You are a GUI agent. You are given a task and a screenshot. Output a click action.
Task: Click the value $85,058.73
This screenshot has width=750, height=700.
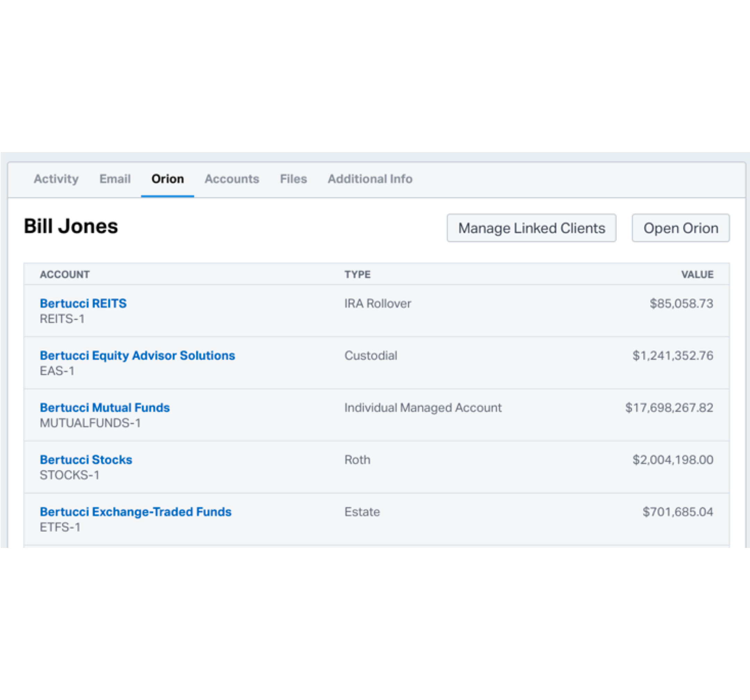(x=681, y=303)
